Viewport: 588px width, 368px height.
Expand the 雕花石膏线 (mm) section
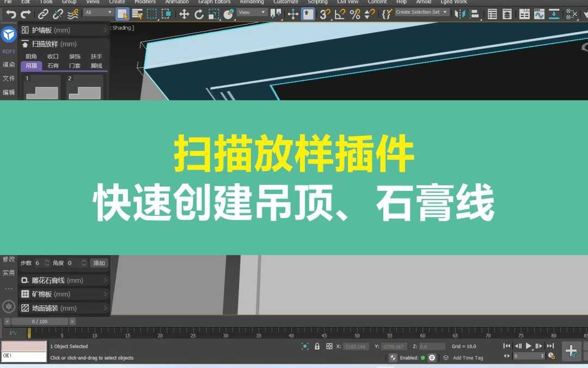click(x=64, y=280)
